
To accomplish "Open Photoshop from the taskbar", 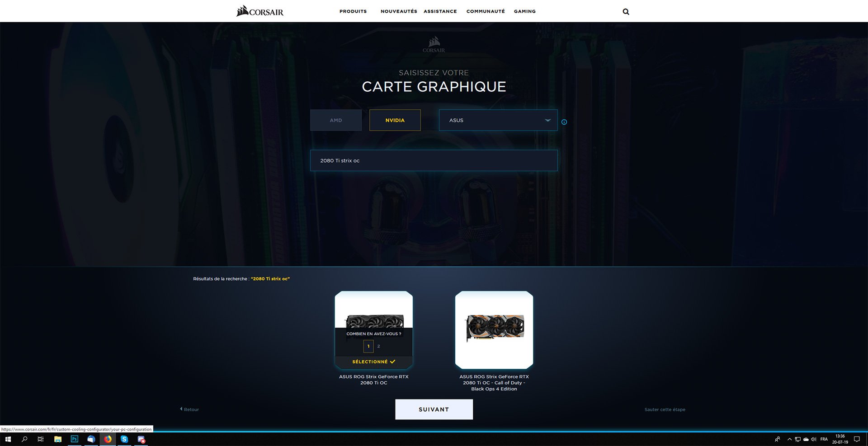I will tap(75, 439).
